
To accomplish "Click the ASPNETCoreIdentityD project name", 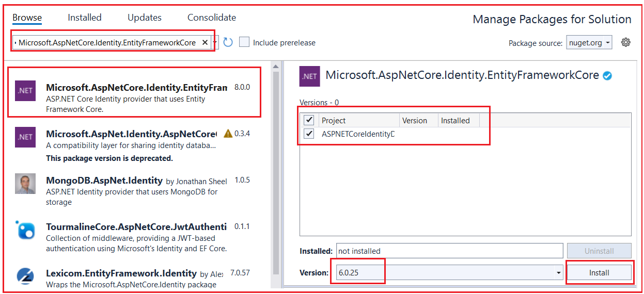I will 358,134.
